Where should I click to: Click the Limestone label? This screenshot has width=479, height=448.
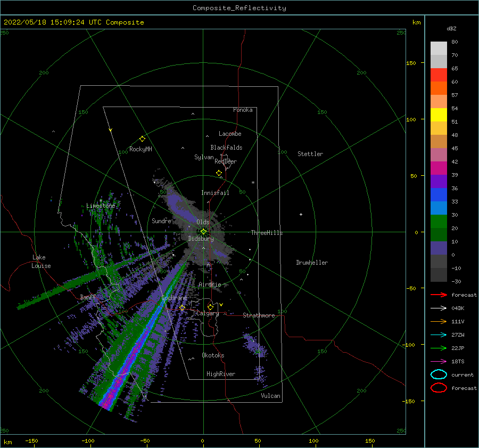(101, 206)
